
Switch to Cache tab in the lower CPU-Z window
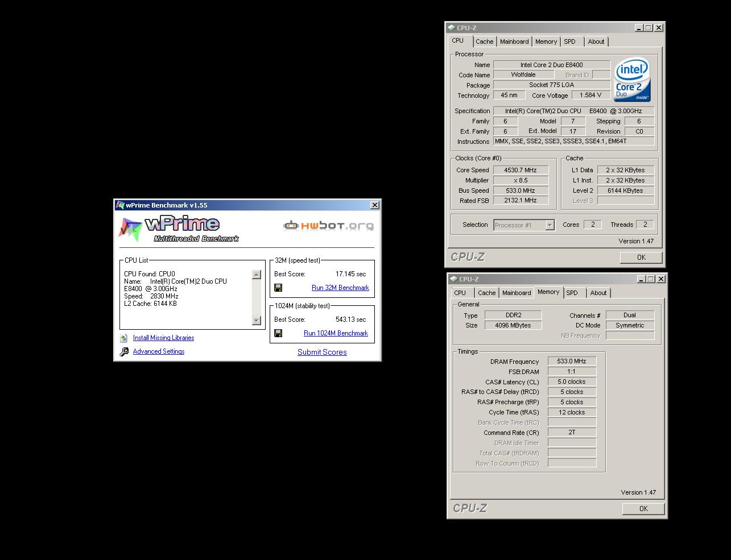pyautogui.click(x=487, y=293)
